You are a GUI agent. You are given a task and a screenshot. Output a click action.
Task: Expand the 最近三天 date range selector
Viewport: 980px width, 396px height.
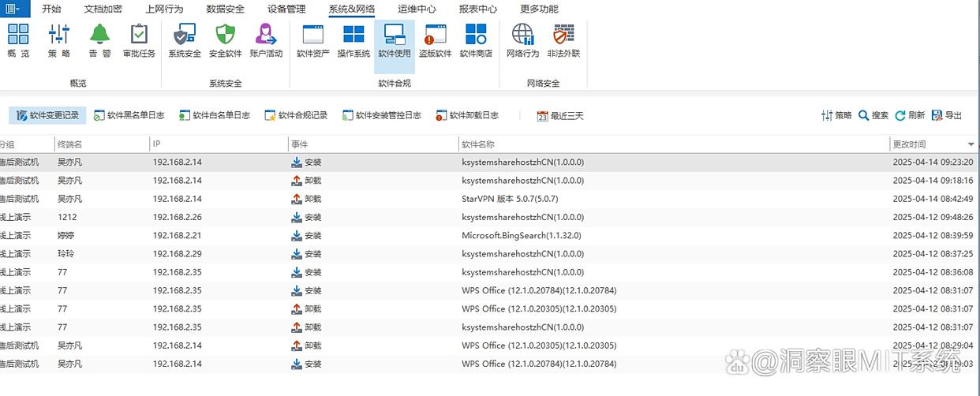[560, 116]
